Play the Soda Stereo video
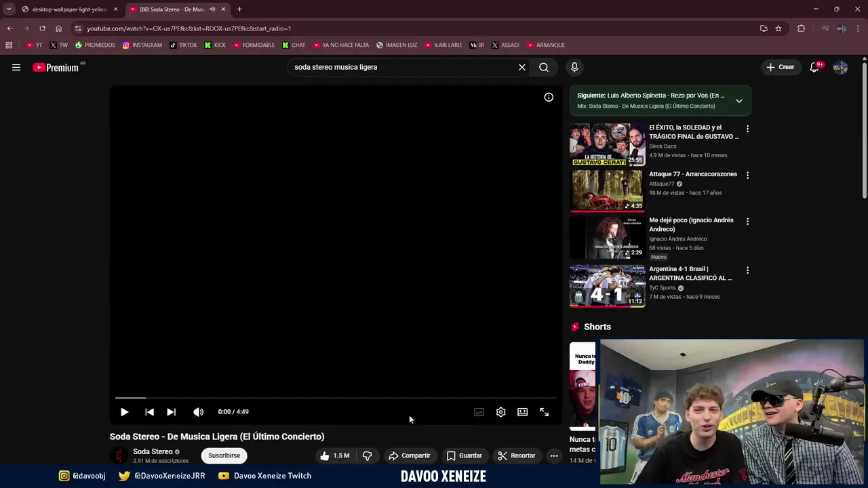This screenshot has height=488, width=868. pyautogui.click(x=124, y=411)
